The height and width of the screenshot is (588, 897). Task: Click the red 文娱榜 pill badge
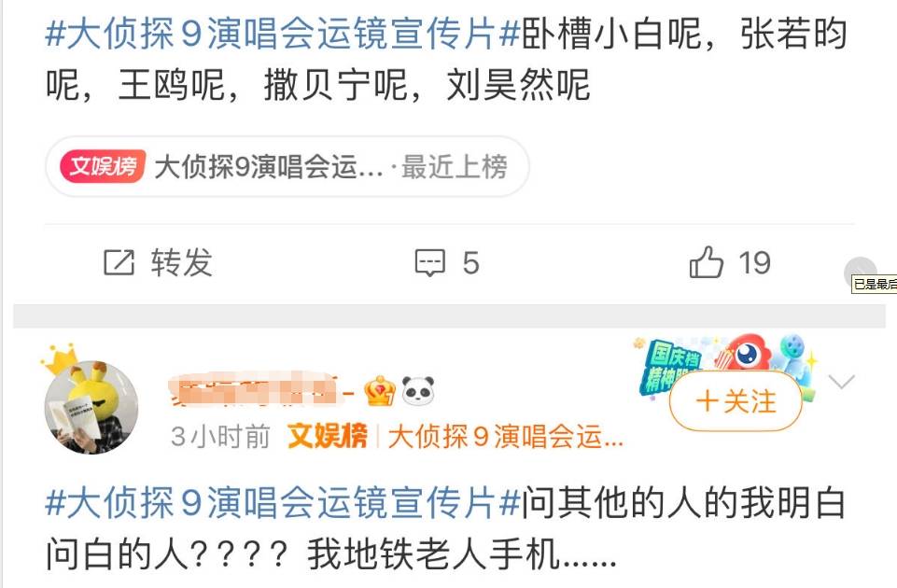tap(103, 166)
